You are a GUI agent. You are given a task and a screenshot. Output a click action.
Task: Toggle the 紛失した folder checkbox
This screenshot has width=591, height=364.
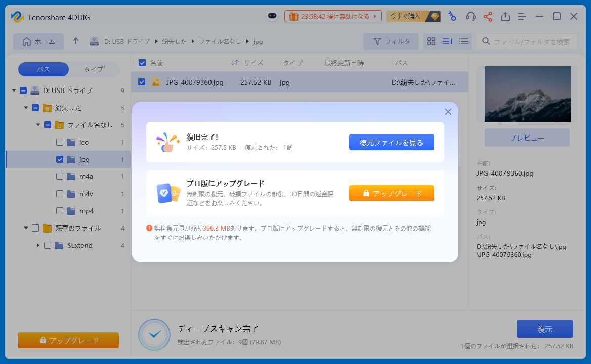pyautogui.click(x=35, y=108)
